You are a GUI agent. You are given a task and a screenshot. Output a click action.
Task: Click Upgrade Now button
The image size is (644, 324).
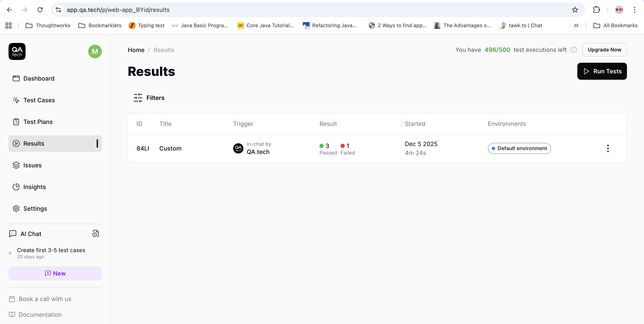click(604, 50)
